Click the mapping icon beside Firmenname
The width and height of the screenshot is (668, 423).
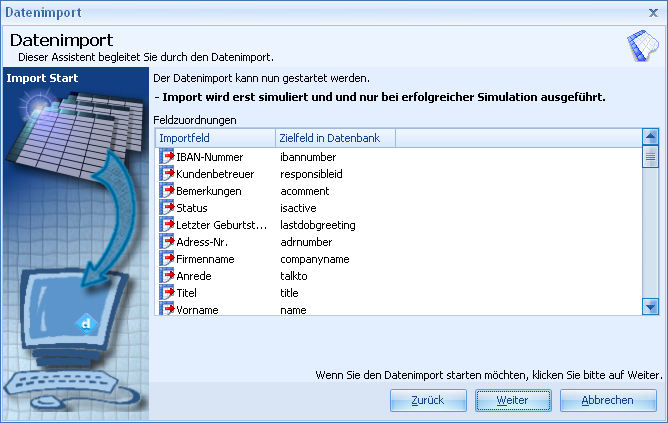click(167, 259)
